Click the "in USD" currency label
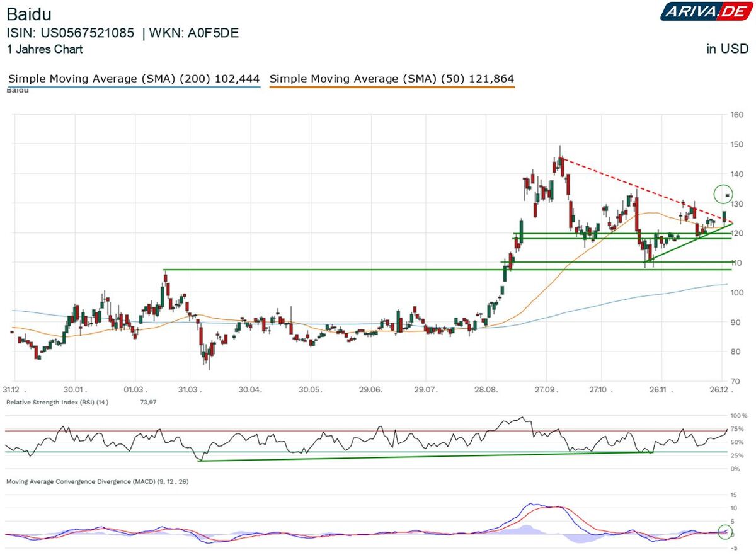This screenshot has width=756, height=555. click(x=727, y=49)
